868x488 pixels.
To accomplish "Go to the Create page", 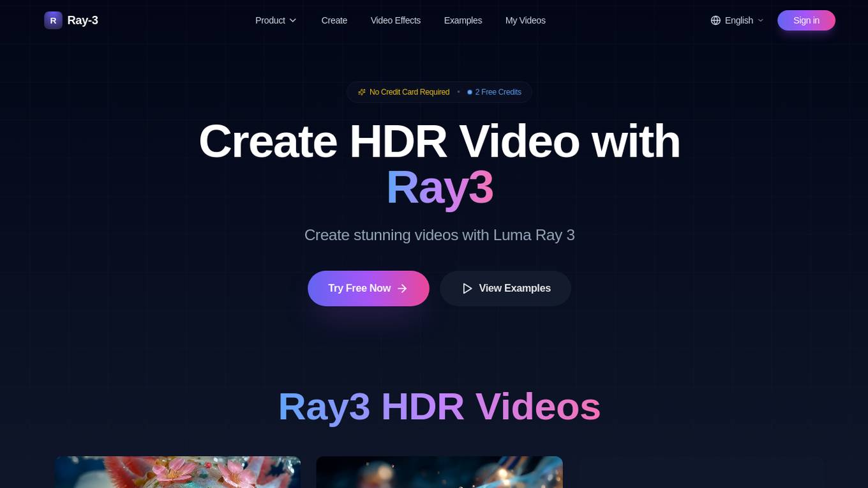I will point(334,20).
